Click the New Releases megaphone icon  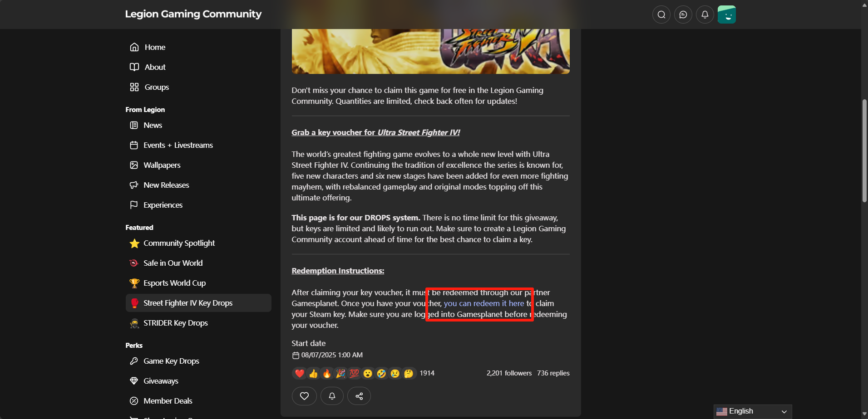pyautogui.click(x=134, y=185)
